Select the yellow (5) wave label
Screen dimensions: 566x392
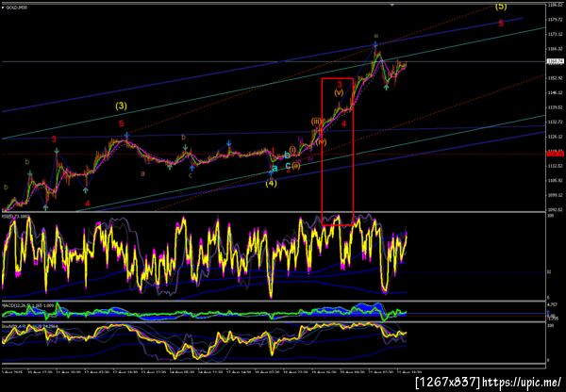coord(501,7)
